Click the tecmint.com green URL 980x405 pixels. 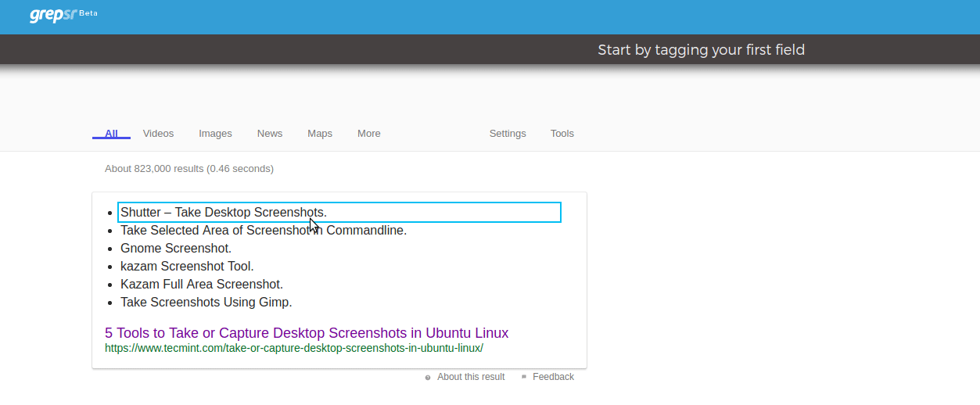294,348
